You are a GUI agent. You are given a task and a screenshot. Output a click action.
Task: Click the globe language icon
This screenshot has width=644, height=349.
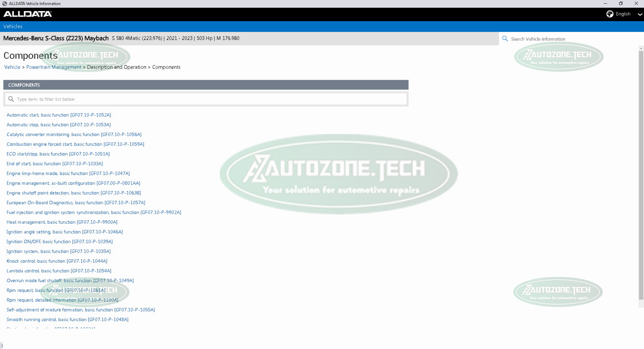[x=609, y=14]
